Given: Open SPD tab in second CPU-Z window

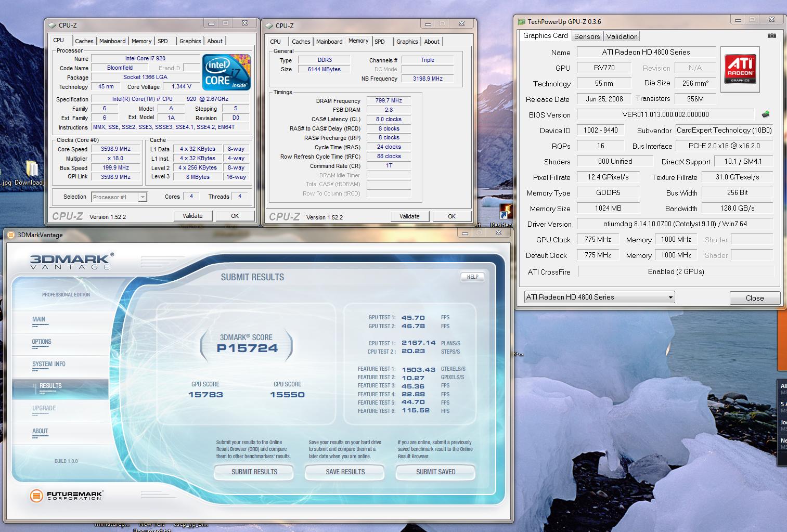Looking at the screenshot, I should (380, 42).
